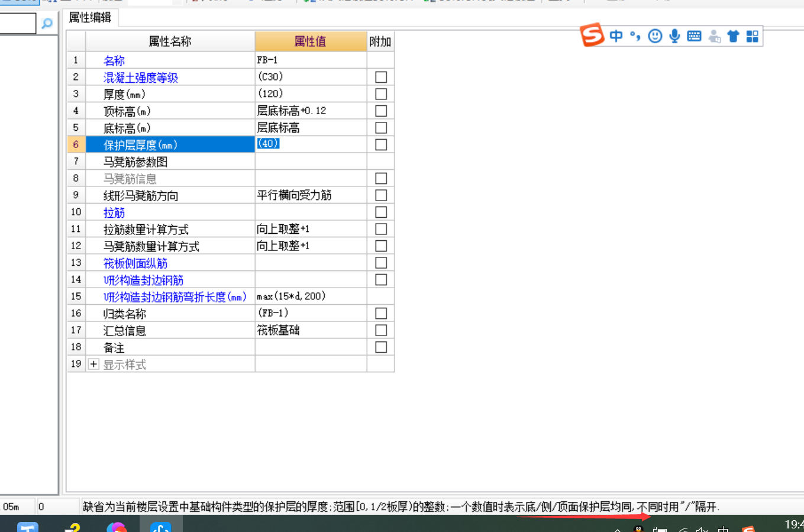This screenshot has height=532, width=804.
Task: Click the empty 拉筋 value cell
Action: pos(311,212)
